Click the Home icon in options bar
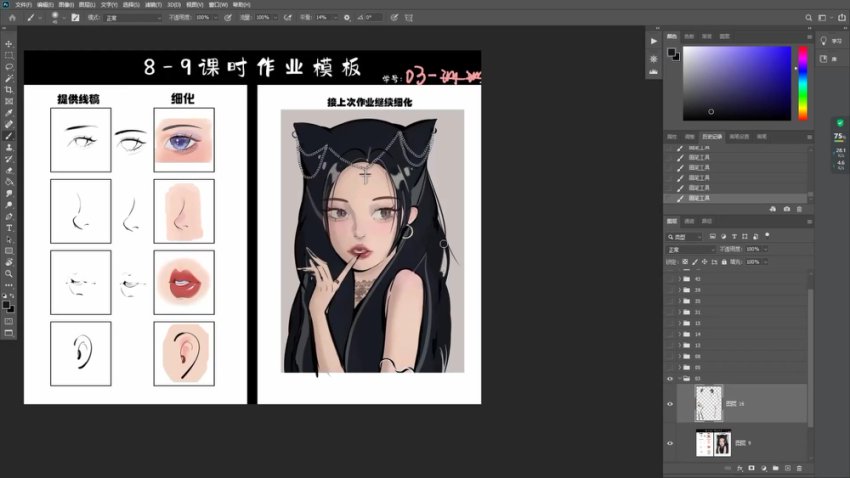 tap(12, 18)
